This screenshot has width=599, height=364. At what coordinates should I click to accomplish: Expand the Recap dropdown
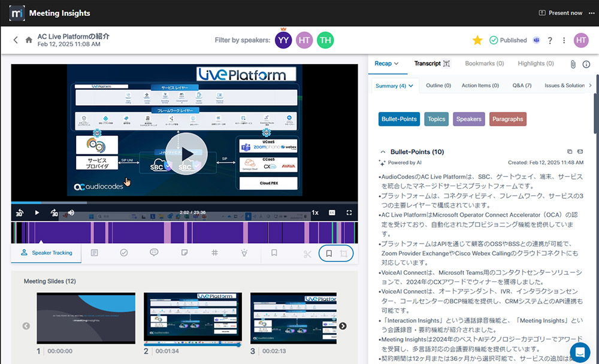(386, 63)
